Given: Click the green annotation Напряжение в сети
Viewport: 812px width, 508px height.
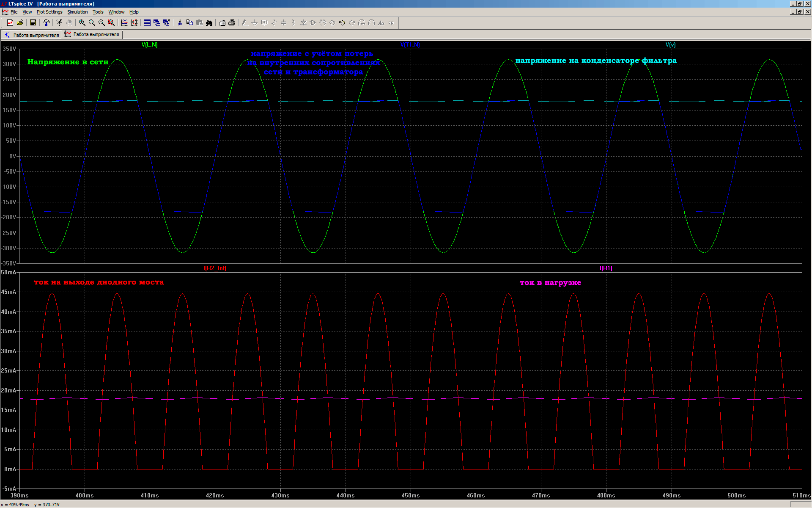Looking at the screenshot, I should (x=68, y=62).
